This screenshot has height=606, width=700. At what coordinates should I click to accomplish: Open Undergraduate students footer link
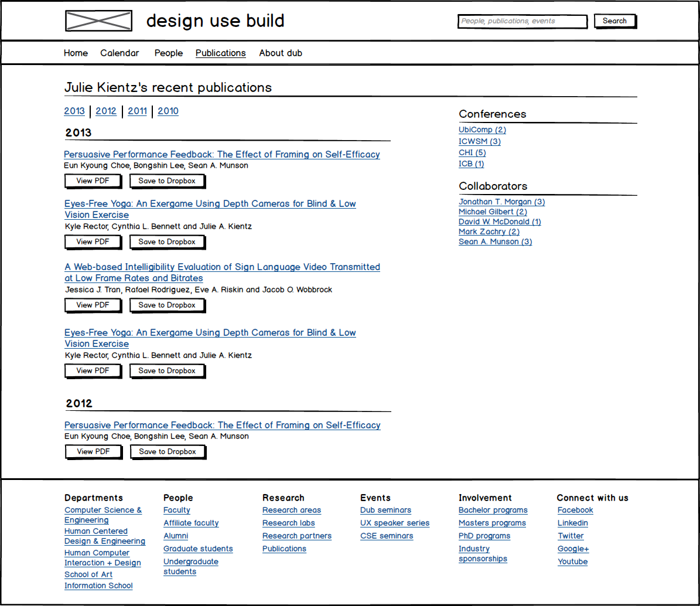pos(191,567)
